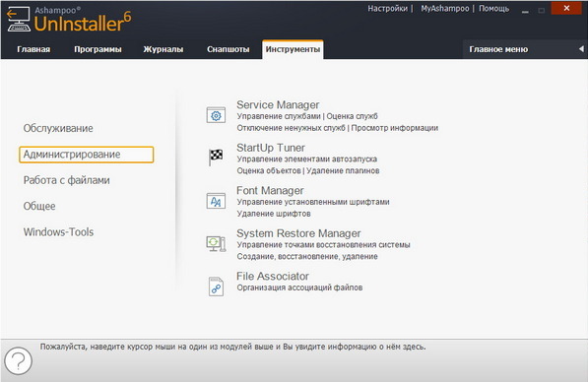588x382 pixels.
Task: Open the Font Manager icon
Action: [x=216, y=201]
